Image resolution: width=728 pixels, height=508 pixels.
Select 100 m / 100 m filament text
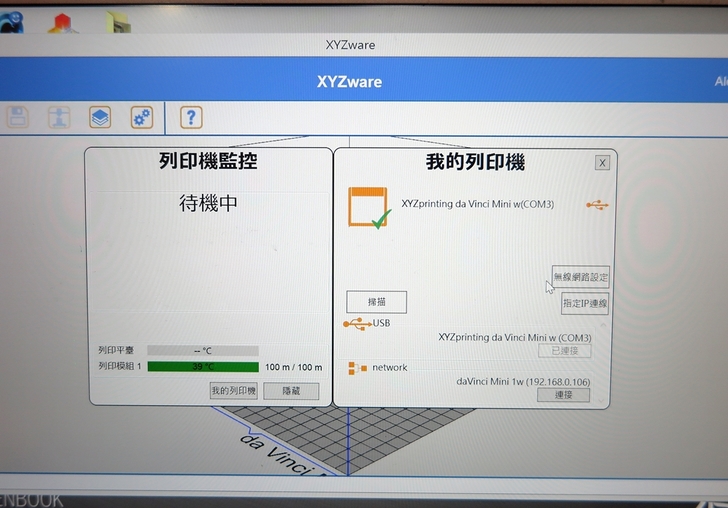click(x=293, y=367)
